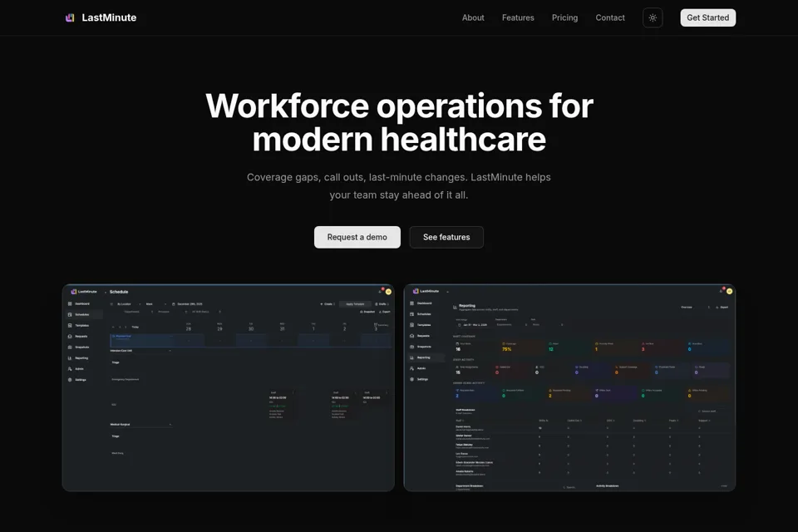This screenshot has width=798, height=532.
Task: Select day 31 column in Schedule preview
Action: (282, 328)
